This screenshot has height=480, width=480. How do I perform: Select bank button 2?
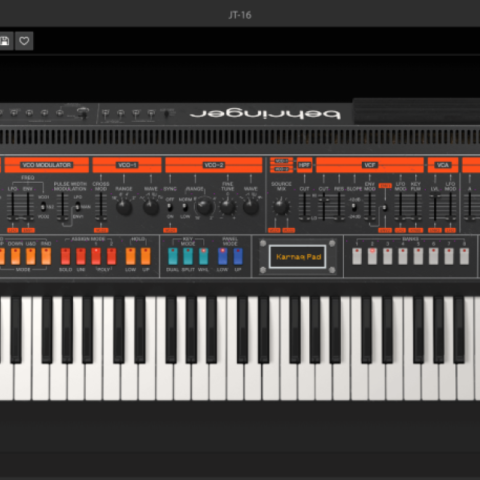[x=372, y=256]
